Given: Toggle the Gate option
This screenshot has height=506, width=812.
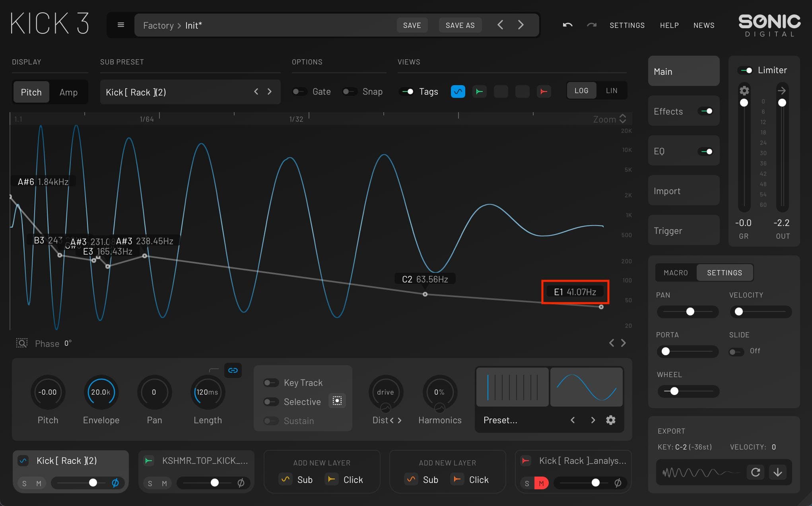Looking at the screenshot, I should point(299,91).
